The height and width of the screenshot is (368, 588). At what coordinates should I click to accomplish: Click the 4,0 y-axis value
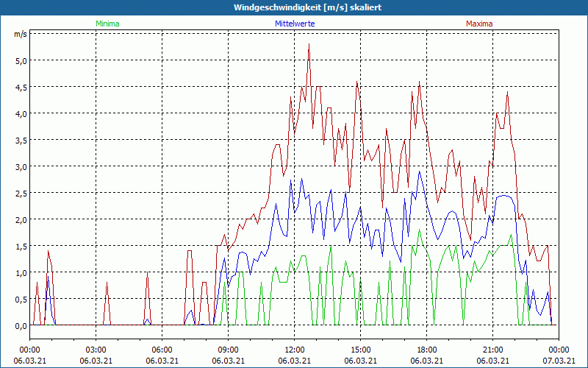[x=21, y=113]
